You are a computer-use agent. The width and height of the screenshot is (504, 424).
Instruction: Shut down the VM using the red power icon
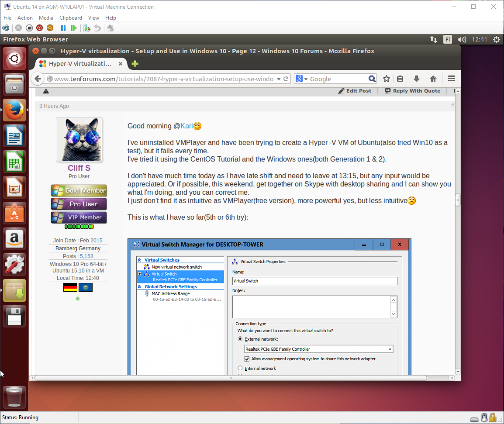point(40,28)
